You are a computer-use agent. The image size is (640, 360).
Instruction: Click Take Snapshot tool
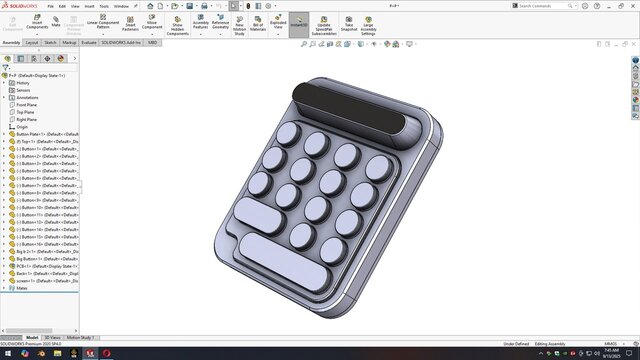pos(349,24)
